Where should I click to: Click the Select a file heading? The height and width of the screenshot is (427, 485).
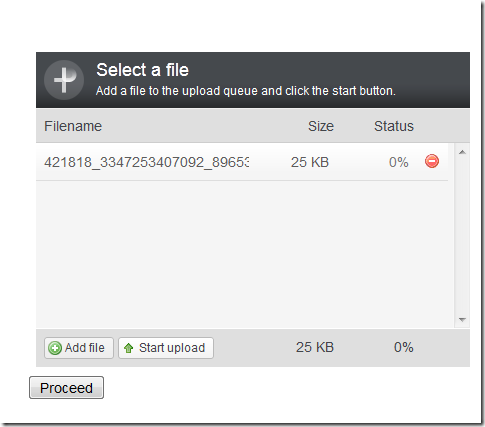143,70
